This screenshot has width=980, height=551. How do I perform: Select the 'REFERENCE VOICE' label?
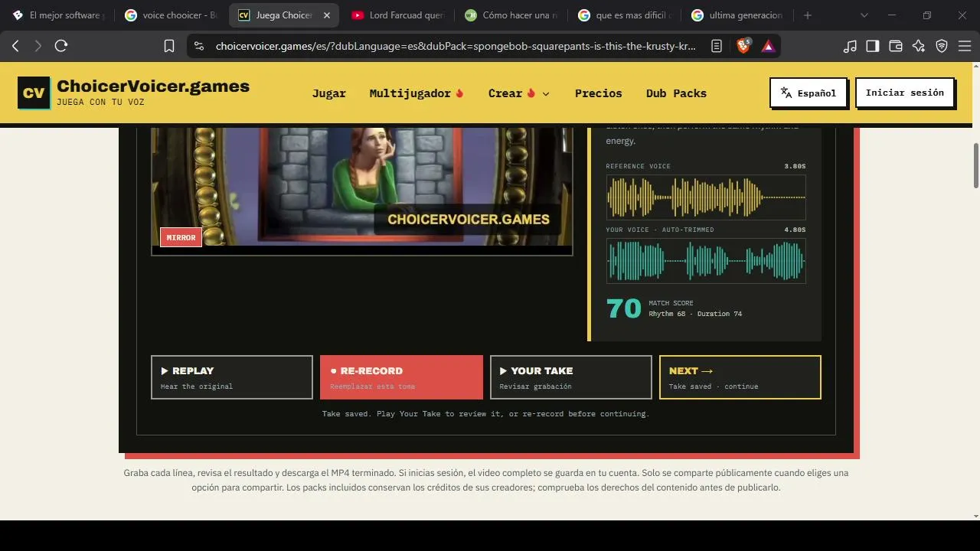tap(638, 166)
